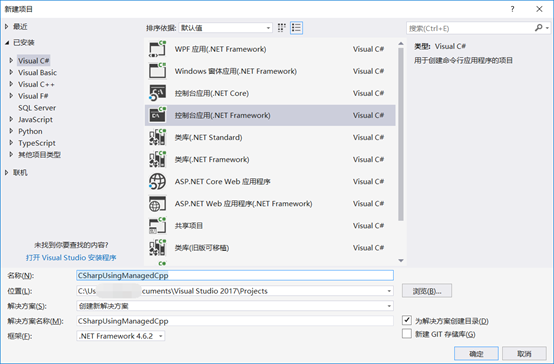Enable the new Git repository checkbox
This screenshot has height=364, width=554.
tap(407, 334)
